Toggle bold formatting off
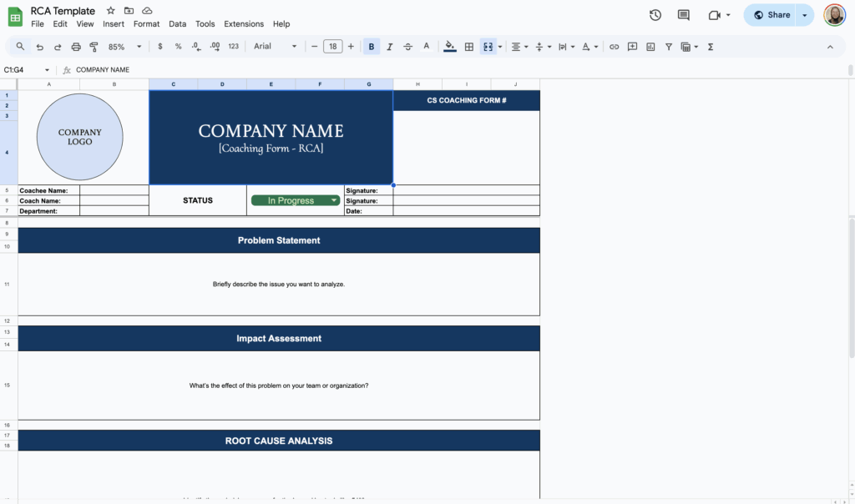This screenshot has height=504, width=855. [371, 47]
